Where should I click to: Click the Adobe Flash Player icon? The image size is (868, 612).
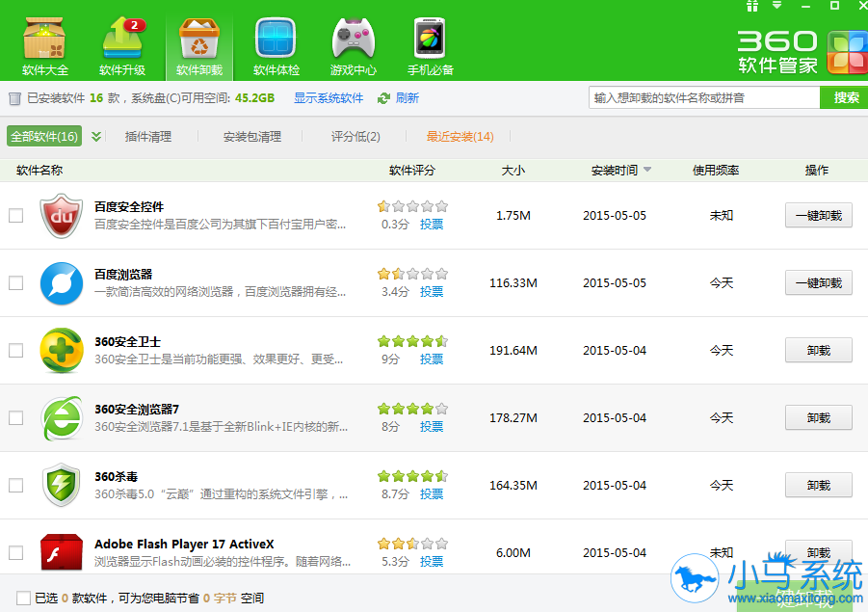coord(62,552)
